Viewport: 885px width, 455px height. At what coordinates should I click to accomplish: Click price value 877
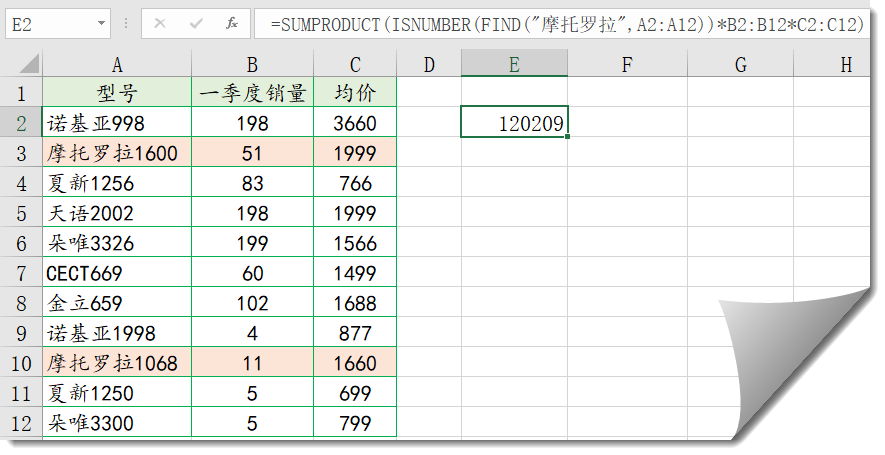(355, 332)
